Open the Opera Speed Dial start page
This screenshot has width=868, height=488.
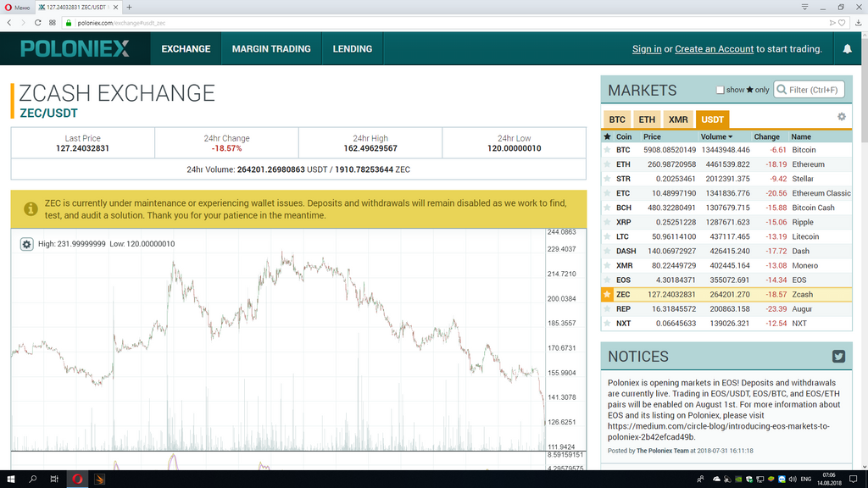[52, 23]
